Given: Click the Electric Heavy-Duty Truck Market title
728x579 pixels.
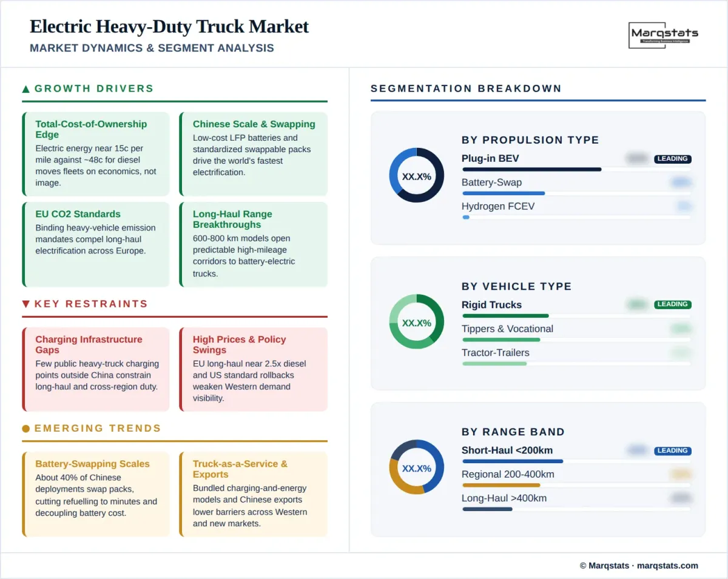Looking at the screenshot, I should pos(169,27).
